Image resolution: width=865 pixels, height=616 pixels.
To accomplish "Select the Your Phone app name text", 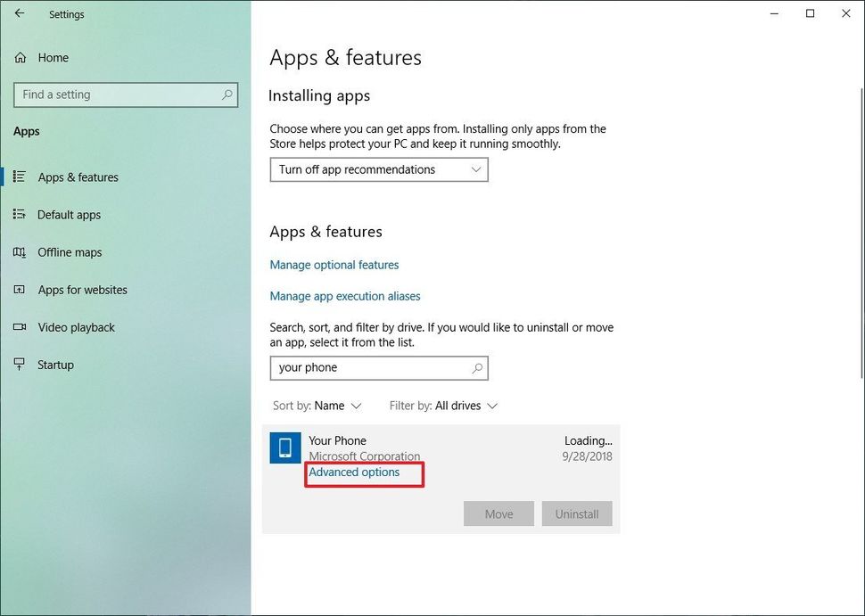I will point(338,440).
